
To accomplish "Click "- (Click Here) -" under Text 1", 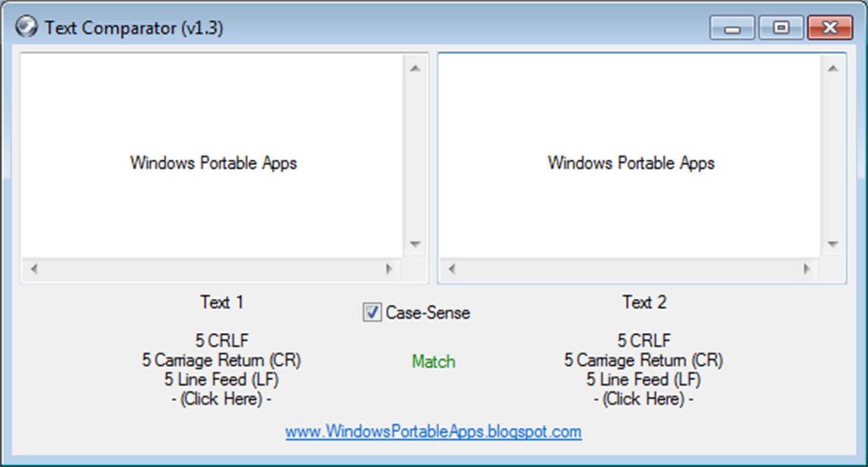I will tap(221, 399).
